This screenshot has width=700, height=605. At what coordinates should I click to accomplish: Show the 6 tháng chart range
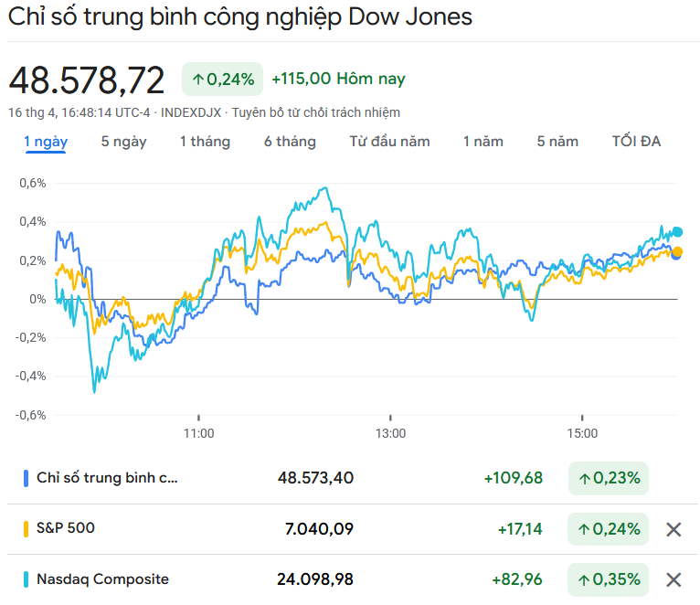[290, 142]
